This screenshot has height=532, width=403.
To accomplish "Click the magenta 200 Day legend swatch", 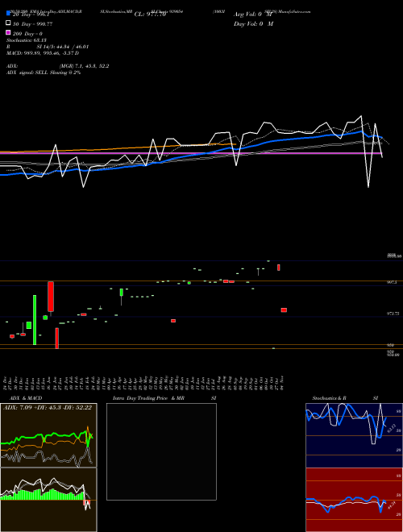I will [8, 32].
